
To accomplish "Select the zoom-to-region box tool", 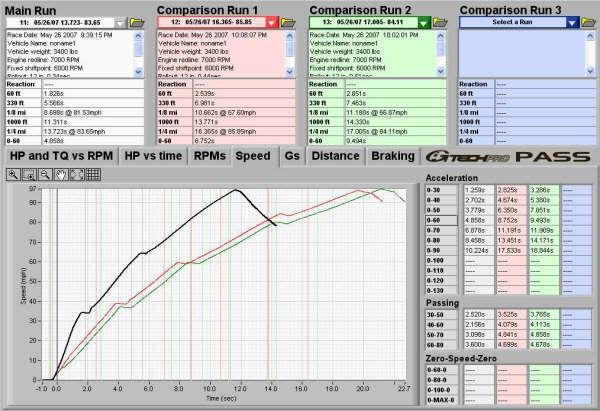I will coord(27,175).
